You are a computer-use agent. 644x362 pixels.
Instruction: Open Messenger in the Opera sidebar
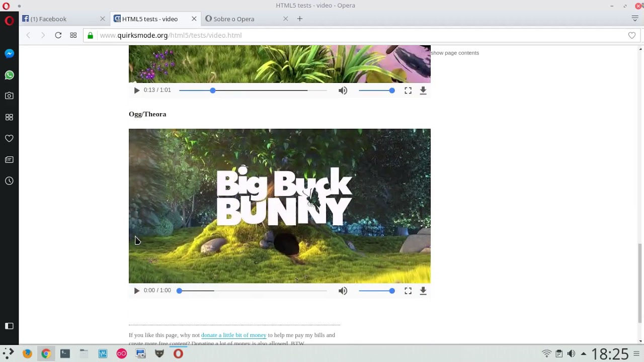click(x=9, y=53)
